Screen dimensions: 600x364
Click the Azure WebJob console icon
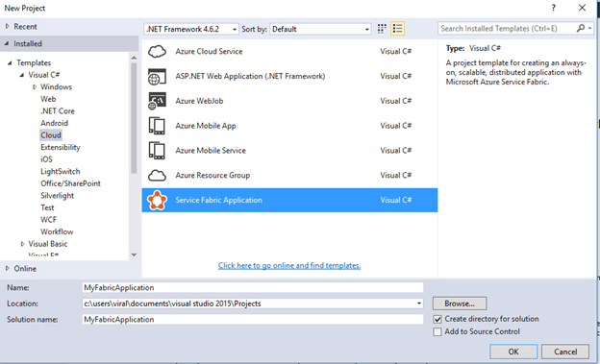[157, 101]
